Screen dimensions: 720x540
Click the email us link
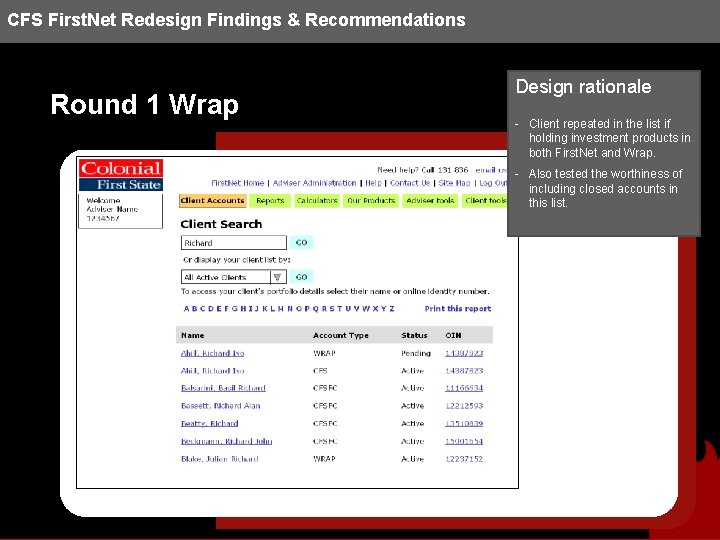click(x=491, y=170)
